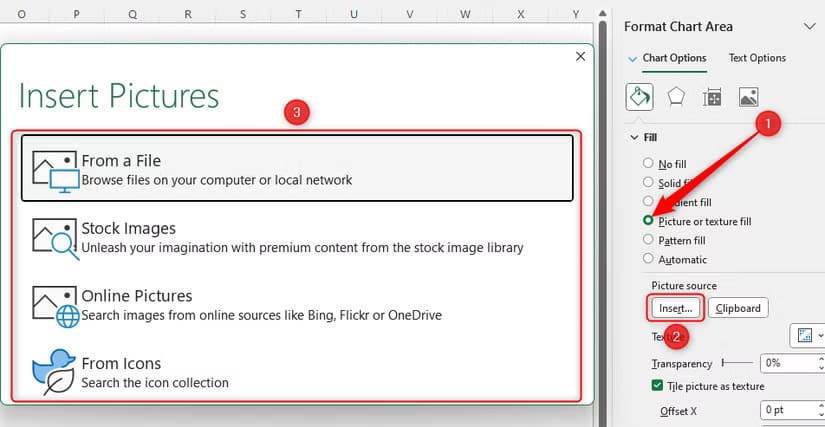
Task: Choose the From a File option
Action: pyautogui.click(x=297, y=168)
